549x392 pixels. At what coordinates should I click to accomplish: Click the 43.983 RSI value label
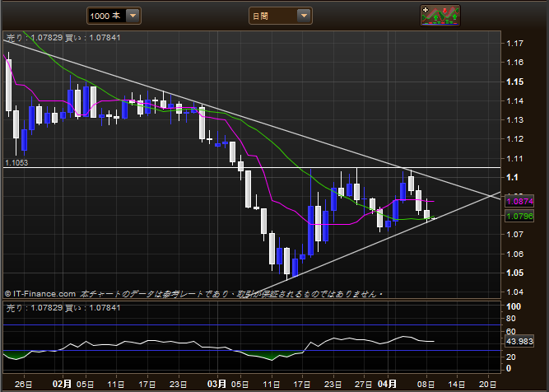(519, 341)
